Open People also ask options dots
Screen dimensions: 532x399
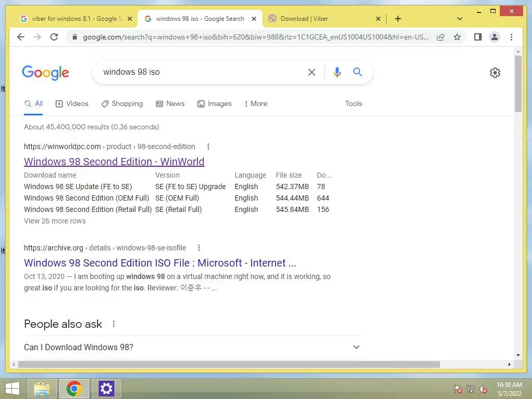114,324
